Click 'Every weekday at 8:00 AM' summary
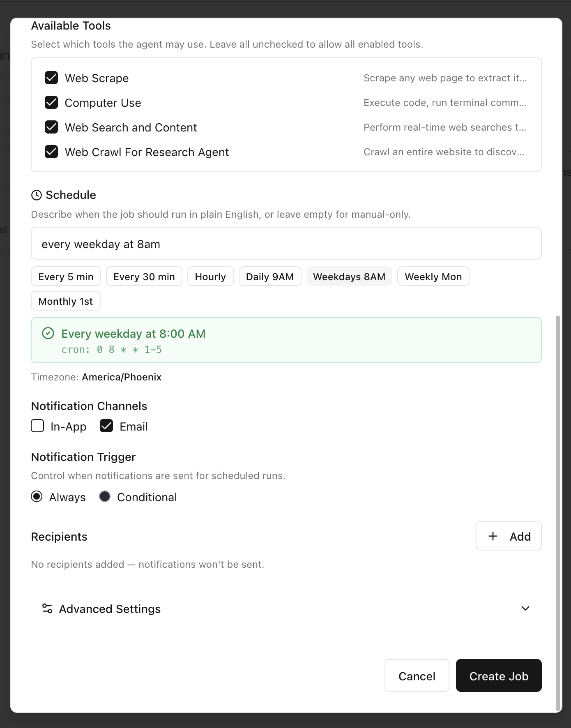The image size is (571, 728). tap(134, 334)
